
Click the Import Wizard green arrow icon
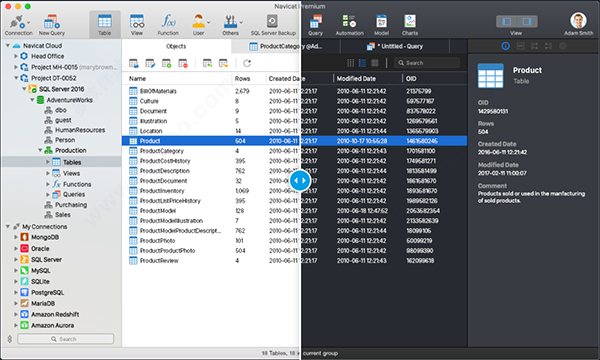pos(207,63)
